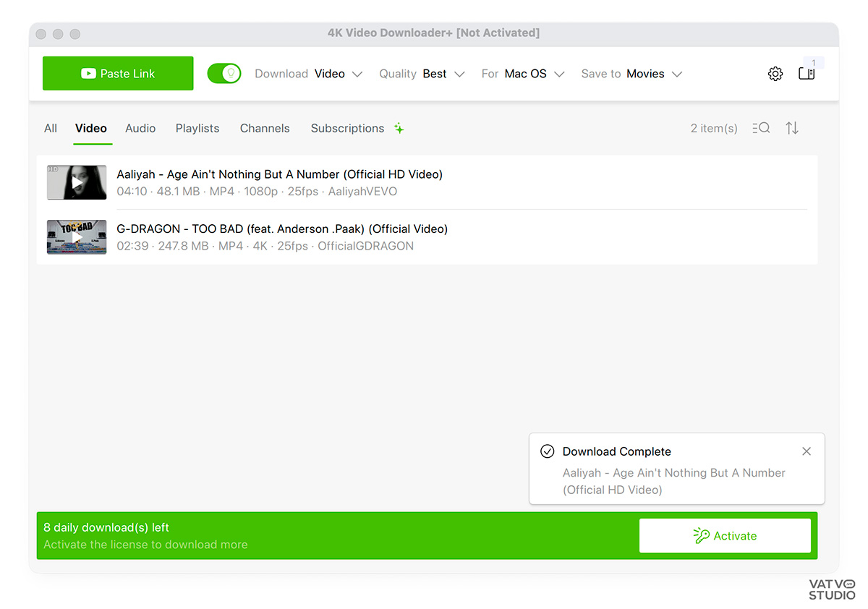Image resolution: width=868 pixels, height=609 pixels.
Task: Expand the Download Video dropdown
Action: (338, 74)
